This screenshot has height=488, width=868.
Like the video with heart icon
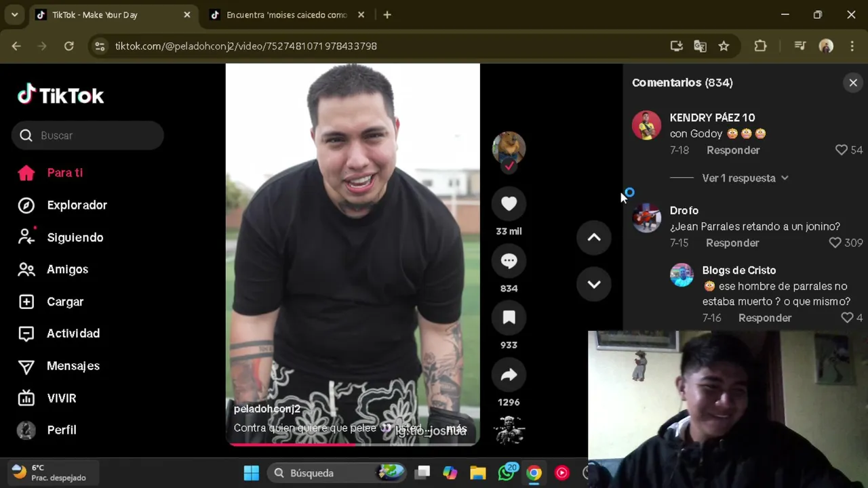[509, 203]
